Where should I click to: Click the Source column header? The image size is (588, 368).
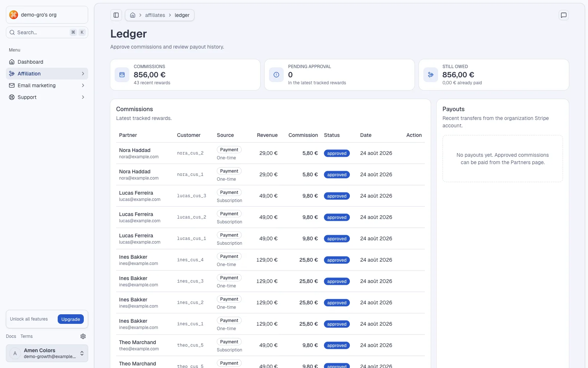225,135
